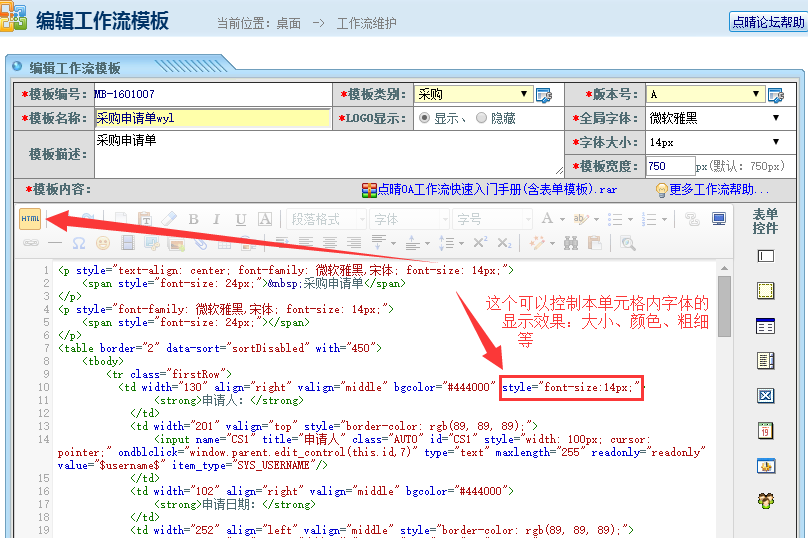This screenshot has height=538, width=808.
Task: Insert the calendar date control
Action: tap(766, 431)
